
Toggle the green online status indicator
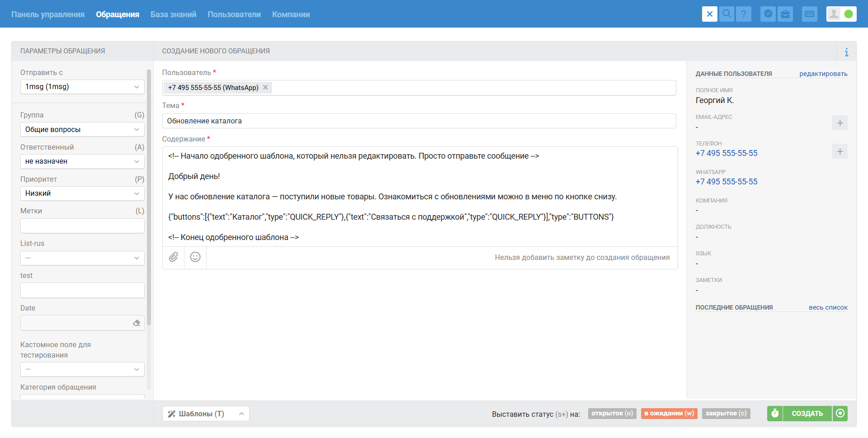(849, 14)
